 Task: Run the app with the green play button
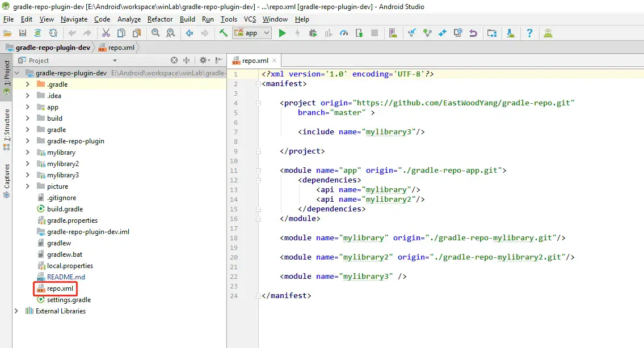pyautogui.click(x=282, y=33)
